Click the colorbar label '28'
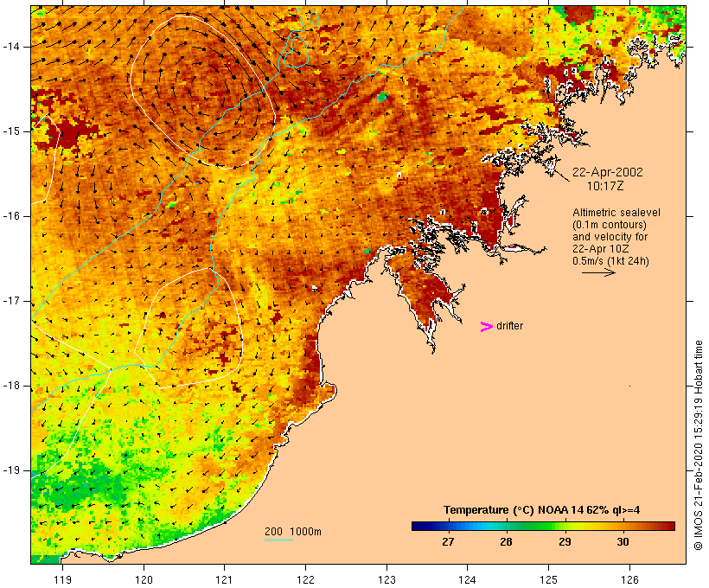Screen dimensions: 709x588 pos(506,541)
